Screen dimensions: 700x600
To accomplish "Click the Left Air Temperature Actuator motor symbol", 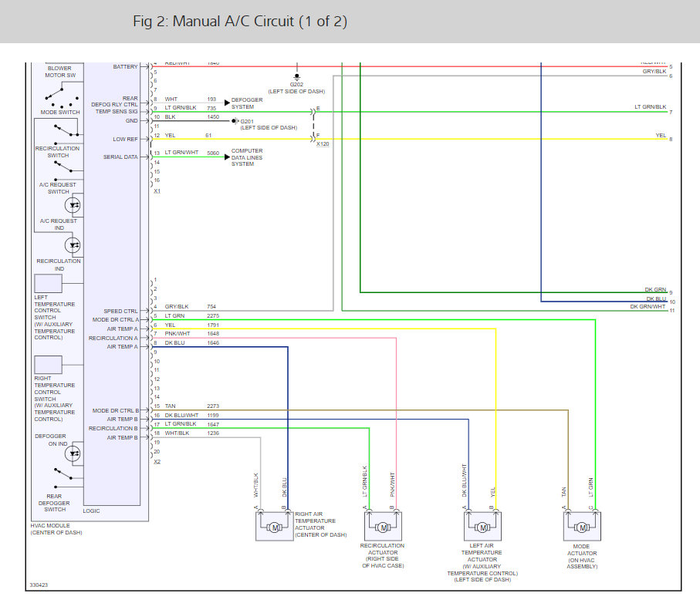I will coord(482,528).
